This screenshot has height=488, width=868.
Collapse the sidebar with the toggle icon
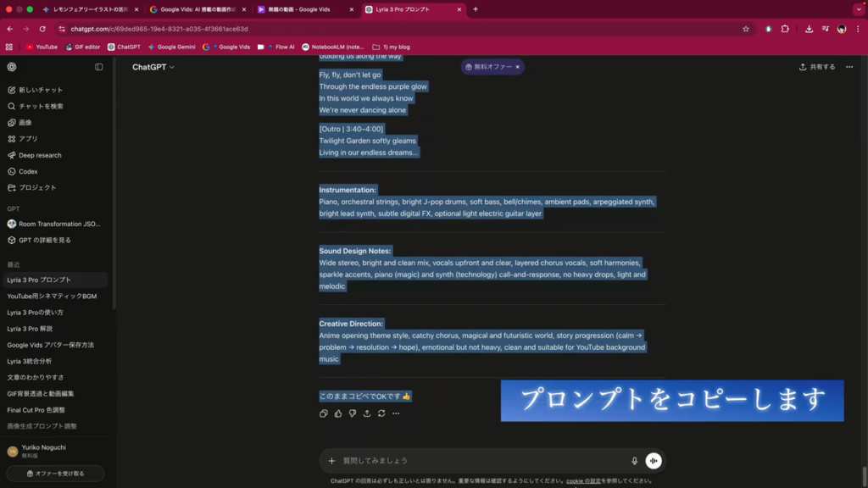[x=99, y=67]
